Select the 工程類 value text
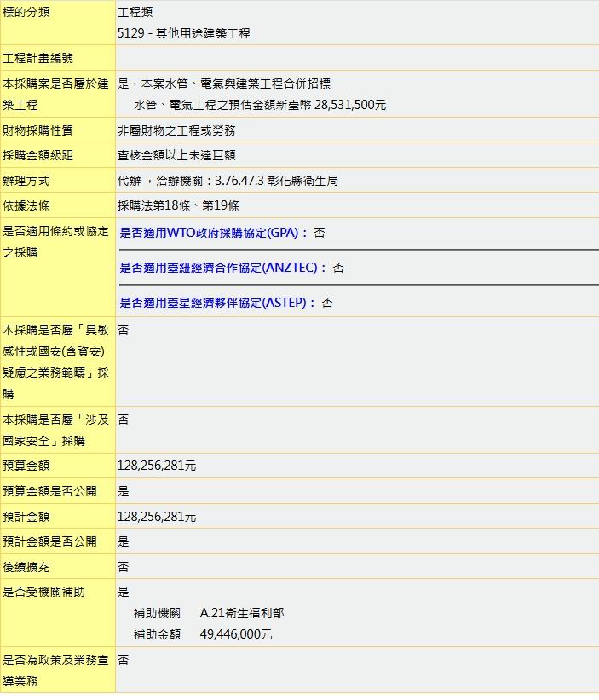Screen dimensions: 599x700 (x=135, y=12)
